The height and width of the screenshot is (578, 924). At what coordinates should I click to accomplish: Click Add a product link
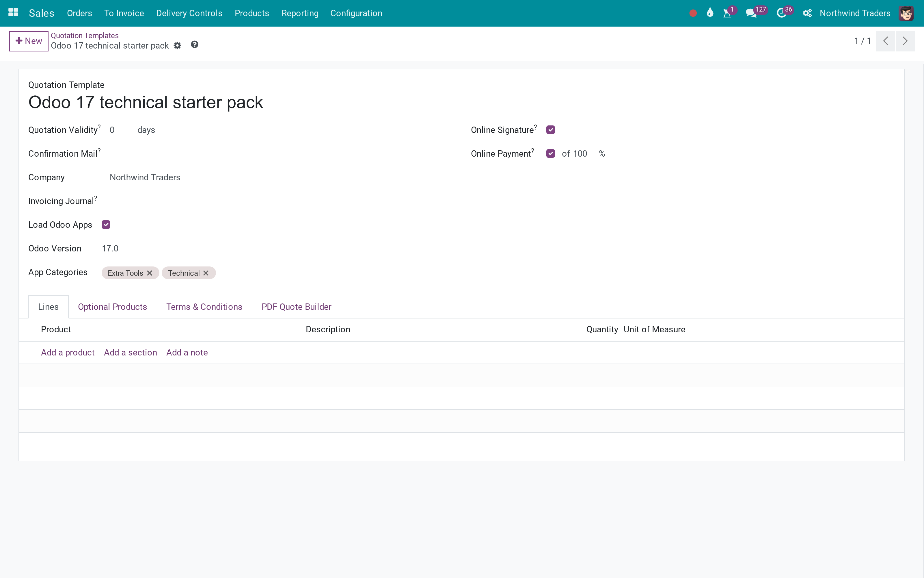coord(68,353)
